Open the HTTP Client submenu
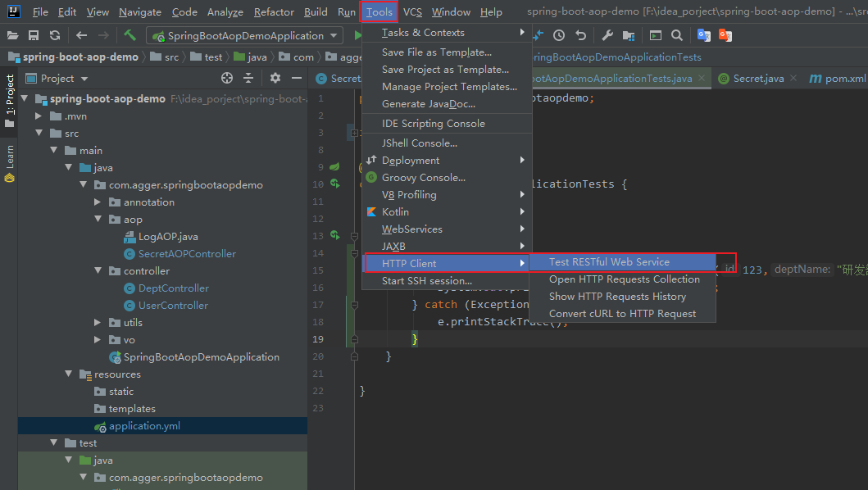This screenshot has height=490, width=868. (x=447, y=264)
